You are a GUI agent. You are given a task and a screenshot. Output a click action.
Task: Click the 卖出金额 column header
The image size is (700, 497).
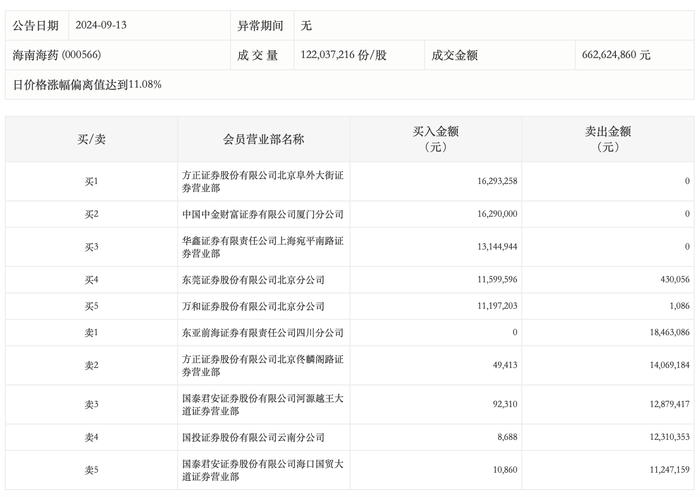(608, 139)
